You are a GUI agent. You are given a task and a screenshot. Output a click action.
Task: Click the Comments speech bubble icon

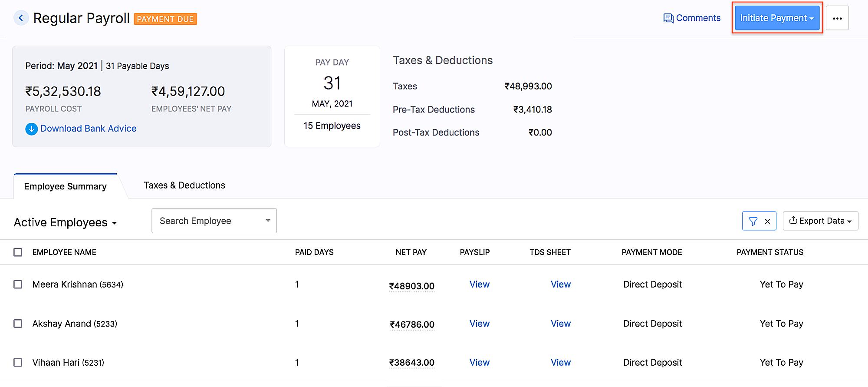[668, 18]
